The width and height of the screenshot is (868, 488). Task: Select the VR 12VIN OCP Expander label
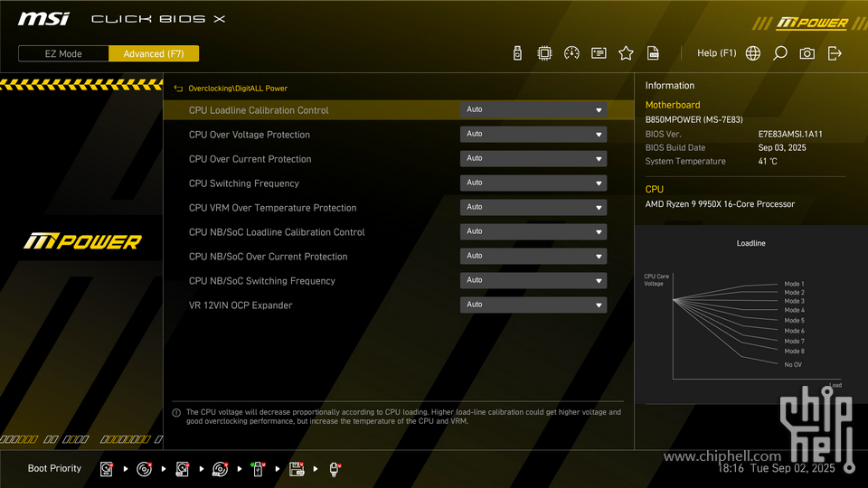click(x=241, y=305)
